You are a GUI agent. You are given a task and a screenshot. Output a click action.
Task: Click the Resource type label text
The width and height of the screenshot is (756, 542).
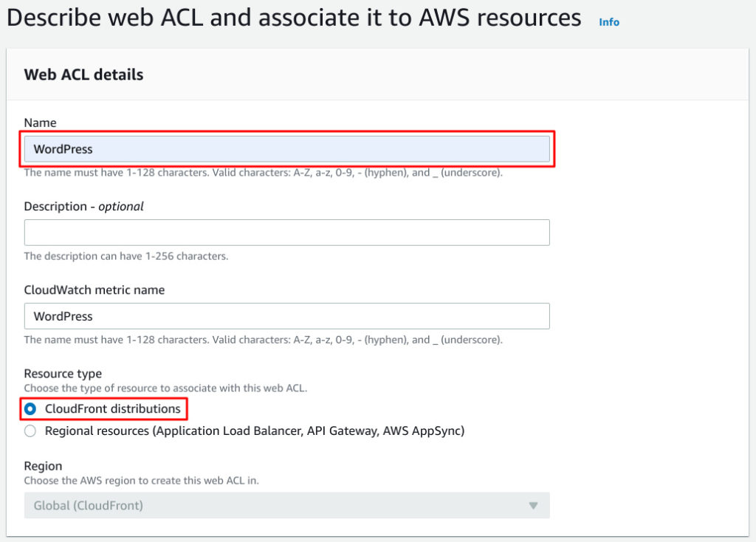pos(63,374)
